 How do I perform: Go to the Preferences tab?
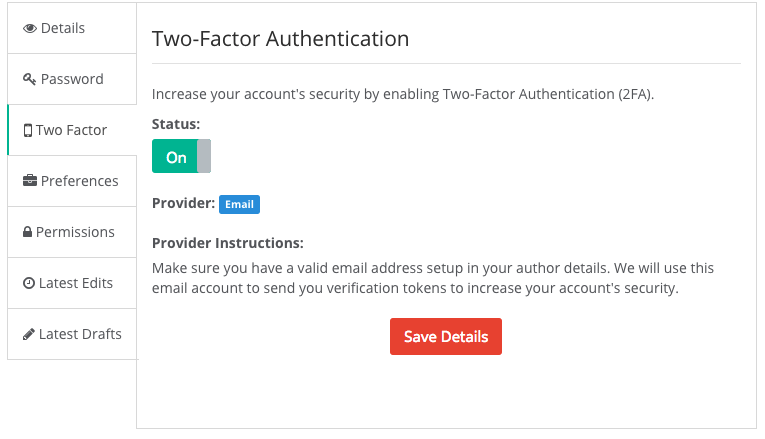(x=80, y=182)
